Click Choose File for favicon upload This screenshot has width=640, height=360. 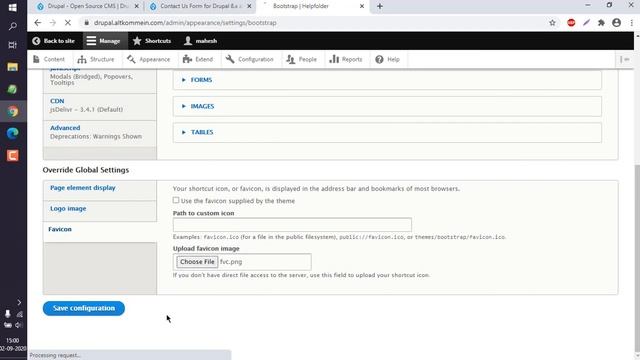click(197, 262)
